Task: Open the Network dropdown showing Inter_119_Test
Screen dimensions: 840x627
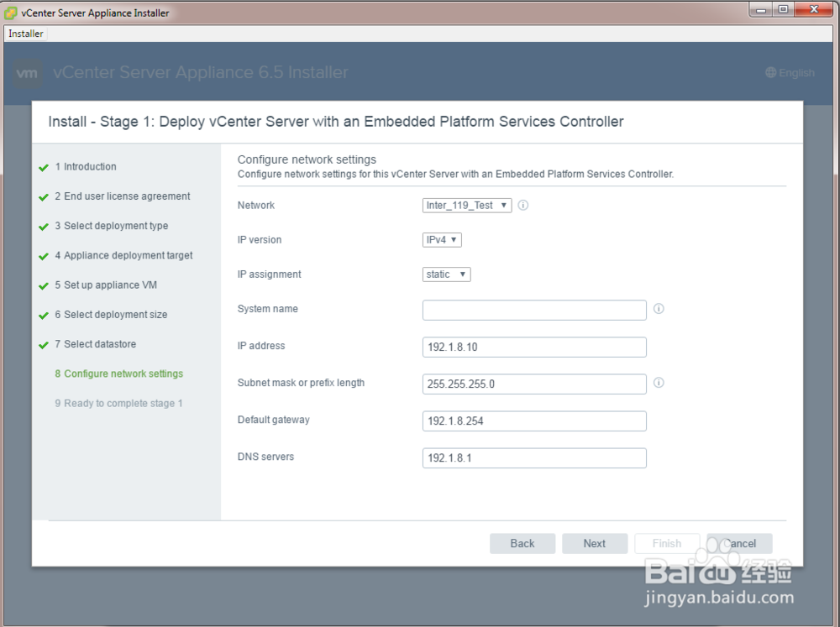Action: click(466, 205)
